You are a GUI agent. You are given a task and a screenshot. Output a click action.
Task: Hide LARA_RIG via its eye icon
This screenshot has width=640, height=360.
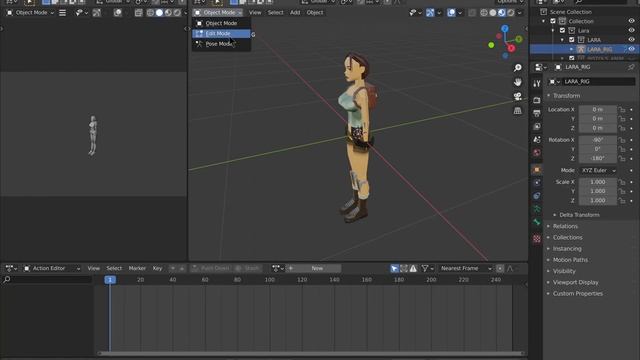631,49
